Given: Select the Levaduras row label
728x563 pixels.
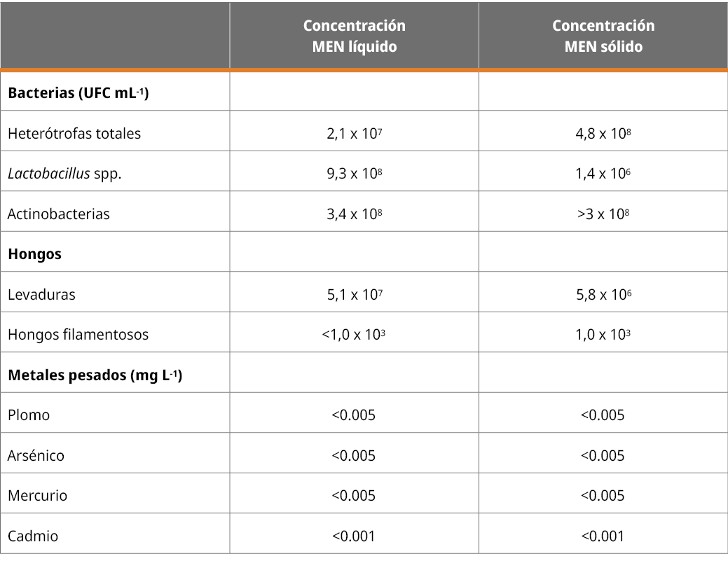Looking at the screenshot, I should click(41, 295).
